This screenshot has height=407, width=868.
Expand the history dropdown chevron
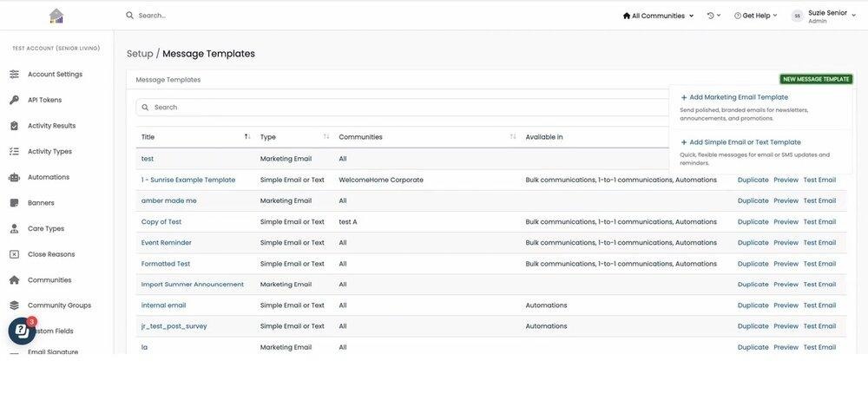[719, 16]
